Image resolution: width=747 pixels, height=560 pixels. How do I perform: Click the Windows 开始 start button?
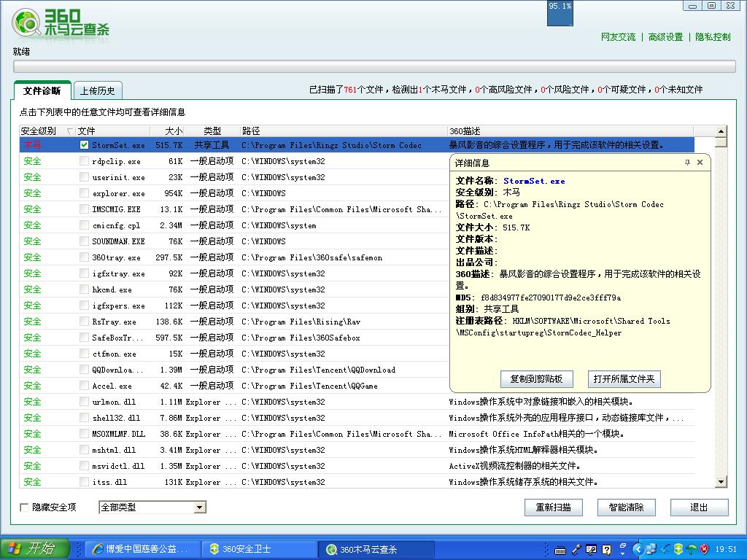click(35, 549)
